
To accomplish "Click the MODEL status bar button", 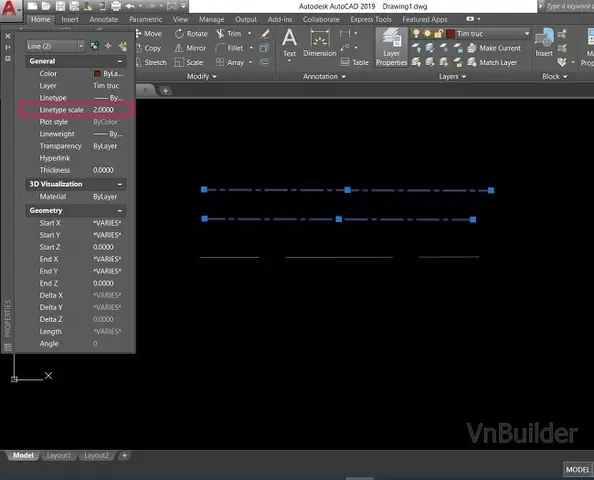I will tap(578, 470).
